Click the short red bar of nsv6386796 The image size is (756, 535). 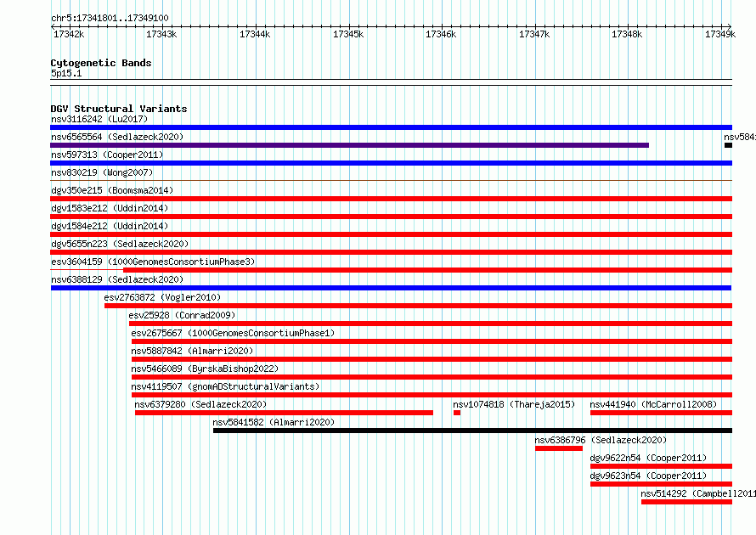click(x=559, y=448)
